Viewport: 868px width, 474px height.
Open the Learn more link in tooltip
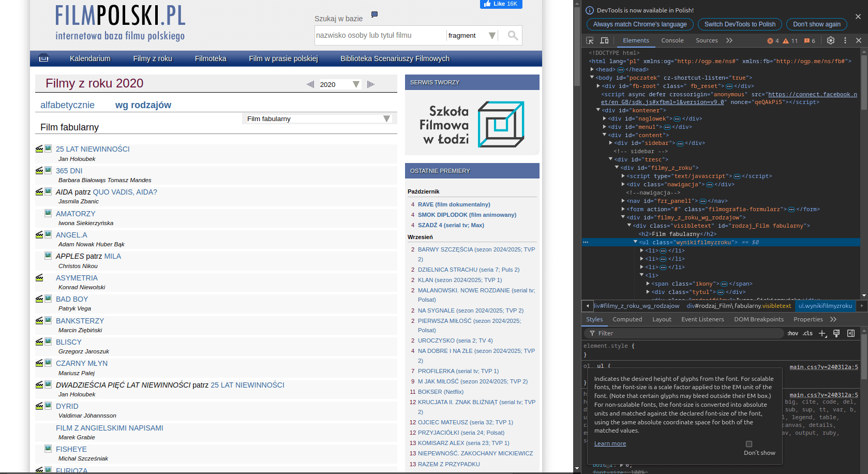pos(610,443)
